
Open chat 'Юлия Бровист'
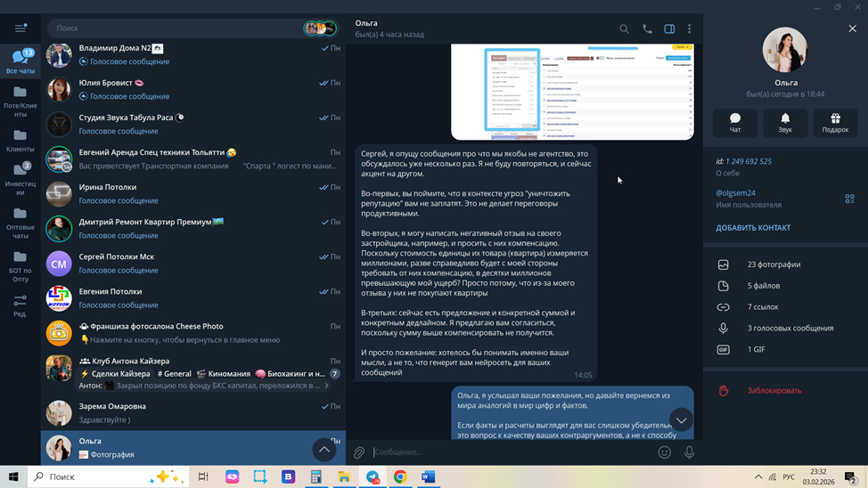tap(193, 90)
